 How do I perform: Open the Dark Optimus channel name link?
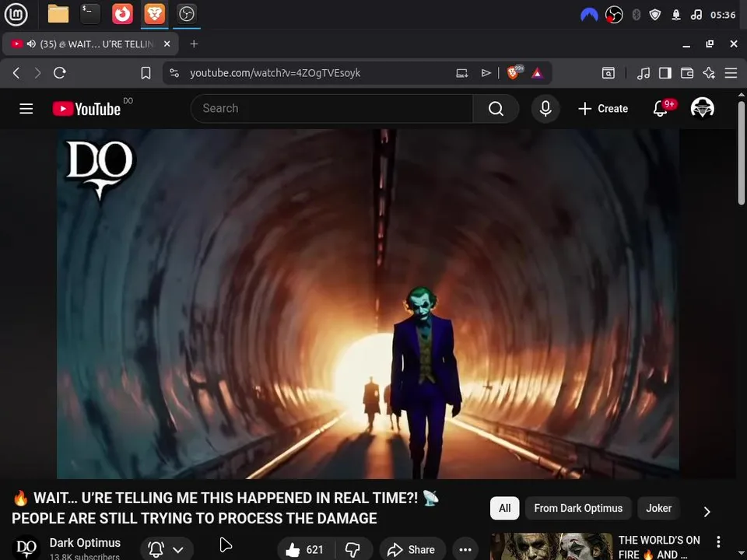(85, 543)
